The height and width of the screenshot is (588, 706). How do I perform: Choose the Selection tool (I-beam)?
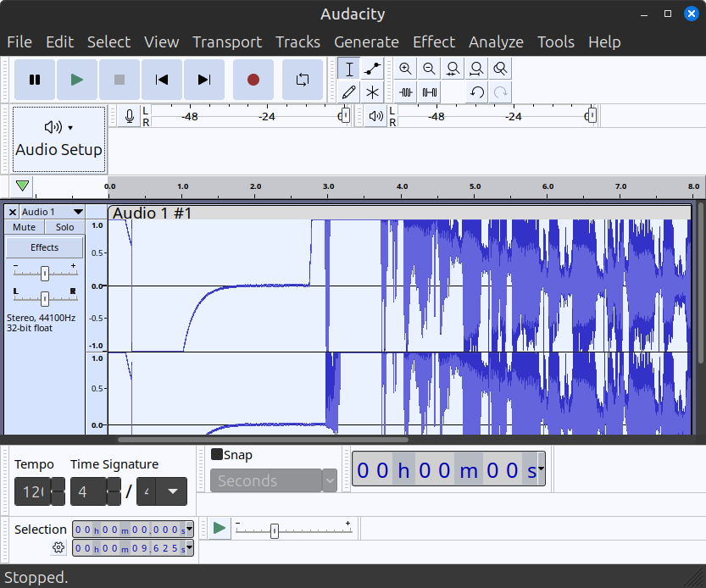click(x=349, y=69)
